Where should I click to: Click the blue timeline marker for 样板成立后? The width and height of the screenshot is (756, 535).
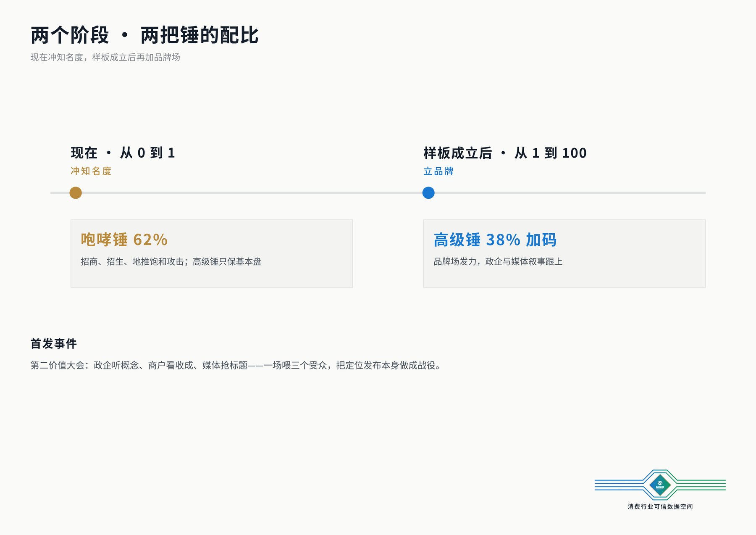[428, 193]
